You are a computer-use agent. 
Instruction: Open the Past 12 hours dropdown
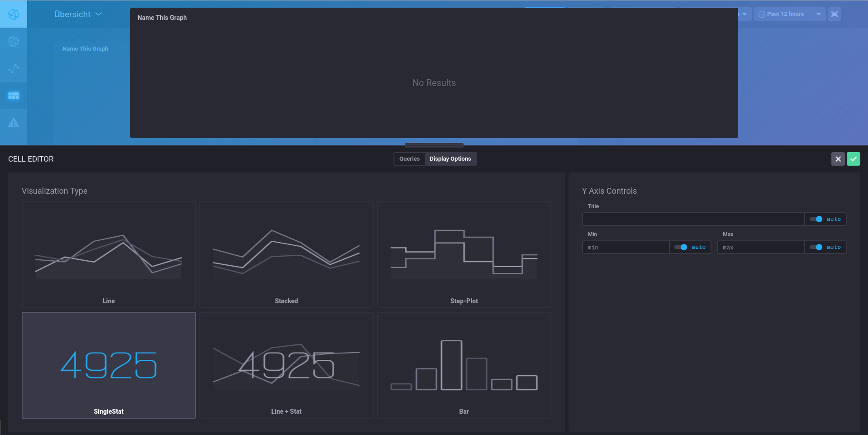click(789, 14)
